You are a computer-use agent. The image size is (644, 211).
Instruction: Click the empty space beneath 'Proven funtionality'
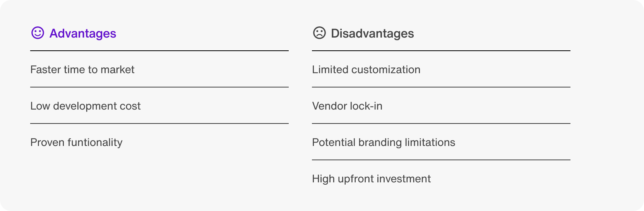coord(159,176)
